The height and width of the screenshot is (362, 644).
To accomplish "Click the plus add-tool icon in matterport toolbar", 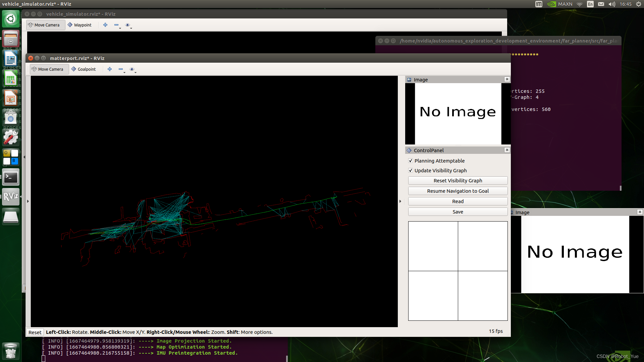I will point(110,69).
